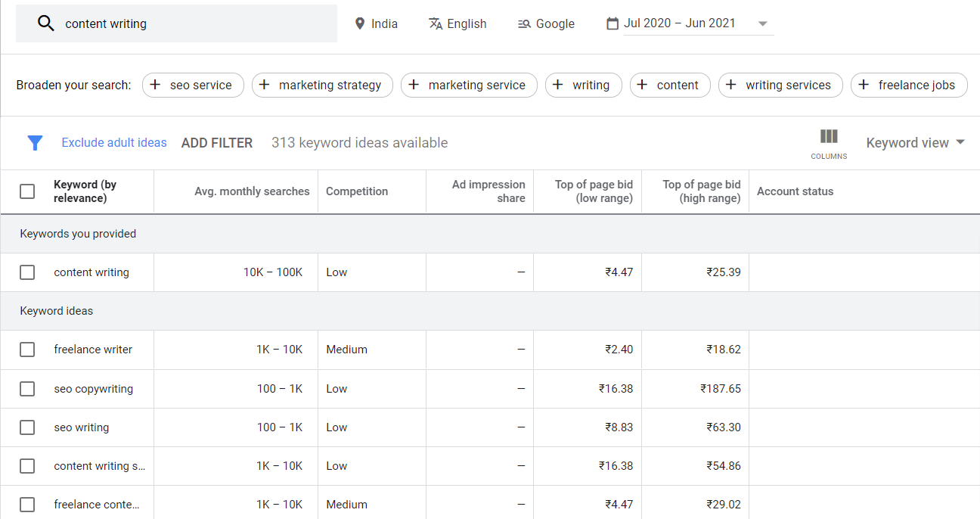Image resolution: width=980 pixels, height=519 pixels.
Task: Sort by the Competition column header
Action: (357, 191)
